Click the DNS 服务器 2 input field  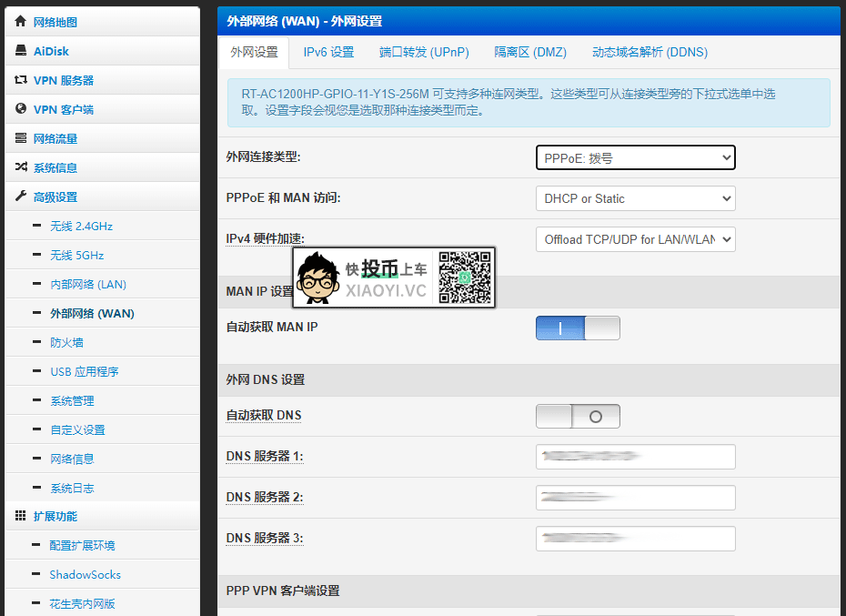point(636,498)
